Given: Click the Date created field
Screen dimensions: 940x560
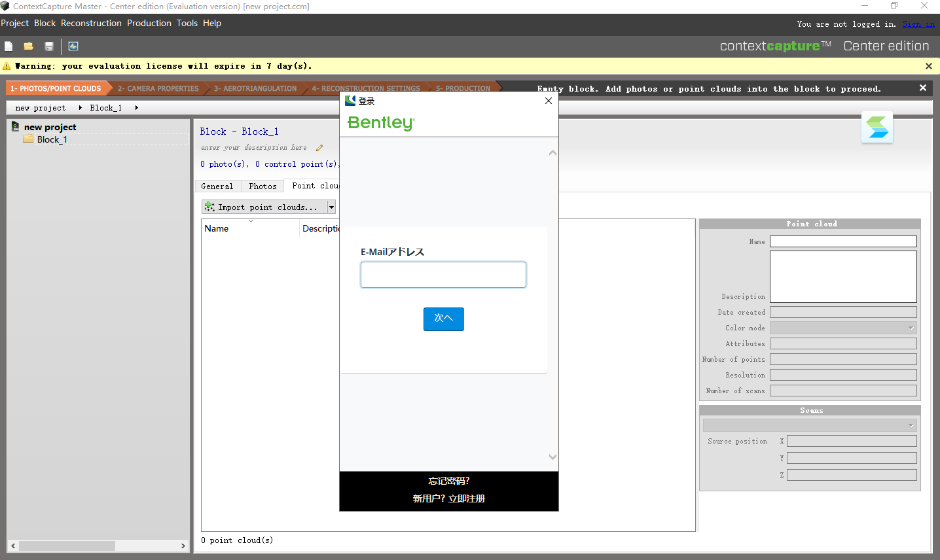Looking at the screenshot, I should pos(843,312).
